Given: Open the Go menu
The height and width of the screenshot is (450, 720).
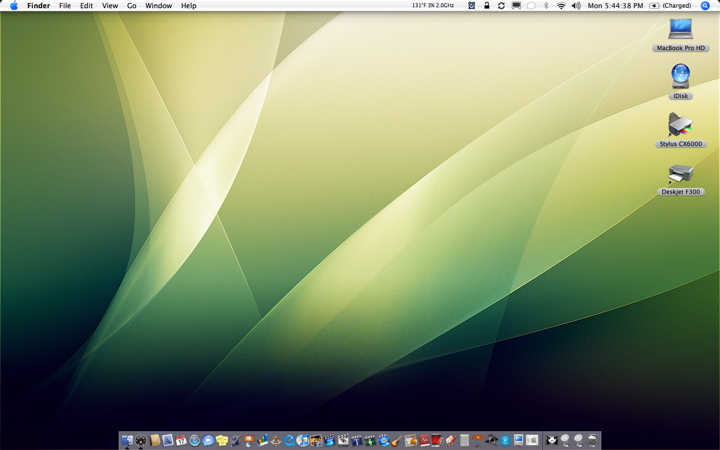Looking at the screenshot, I should pyautogui.click(x=132, y=6).
